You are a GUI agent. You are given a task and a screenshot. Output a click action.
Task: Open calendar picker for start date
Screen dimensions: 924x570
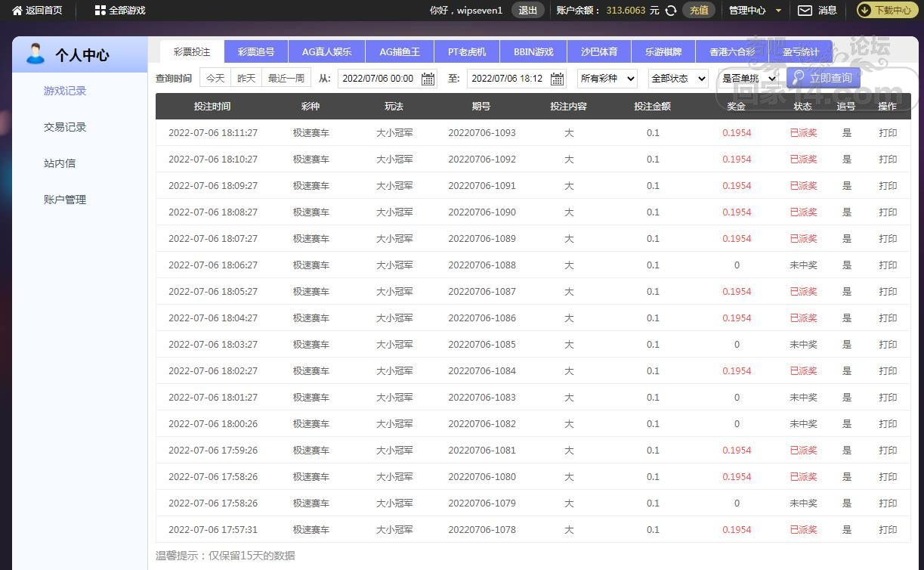click(428, 79)
